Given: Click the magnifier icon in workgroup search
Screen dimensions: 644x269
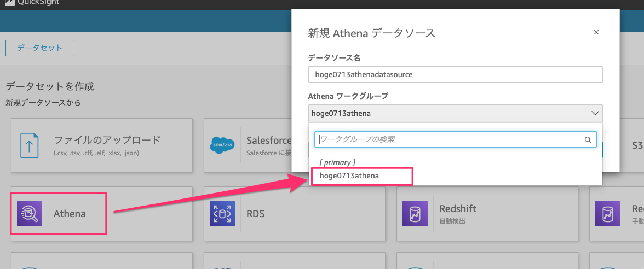Looking at the screenshot, I should (x=588, y=140).
